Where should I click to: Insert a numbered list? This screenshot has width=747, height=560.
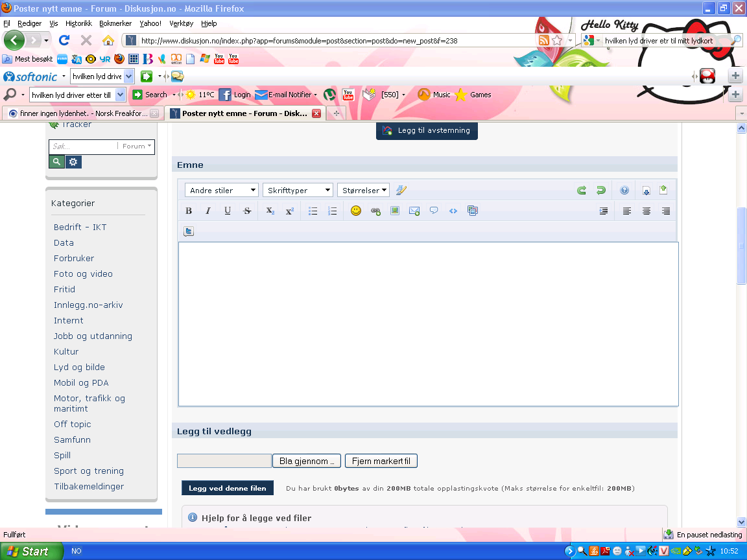click(333, 211)
